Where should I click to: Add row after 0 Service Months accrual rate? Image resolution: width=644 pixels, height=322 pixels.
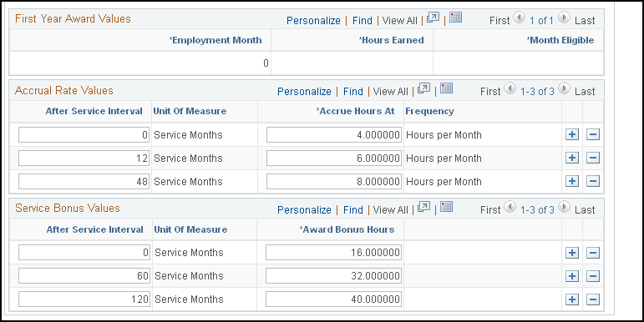coord(572,134)
